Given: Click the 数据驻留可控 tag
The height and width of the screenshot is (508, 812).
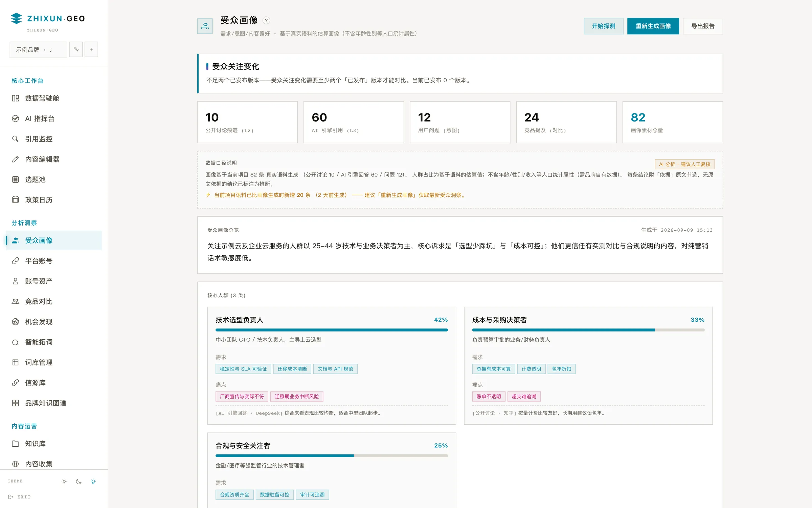Looking at the screenshot, I should 275,495.
